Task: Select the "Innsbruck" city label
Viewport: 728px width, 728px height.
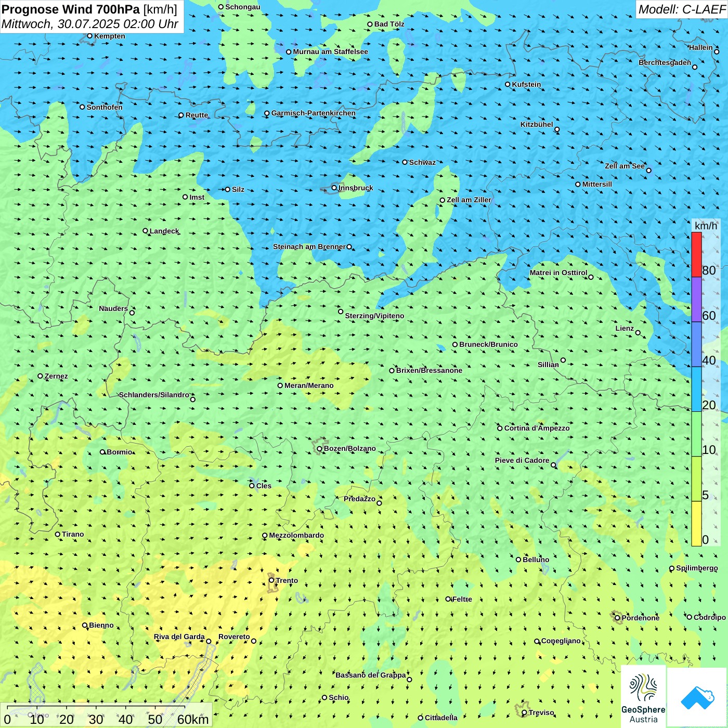Action: click(x=356, y=188)
